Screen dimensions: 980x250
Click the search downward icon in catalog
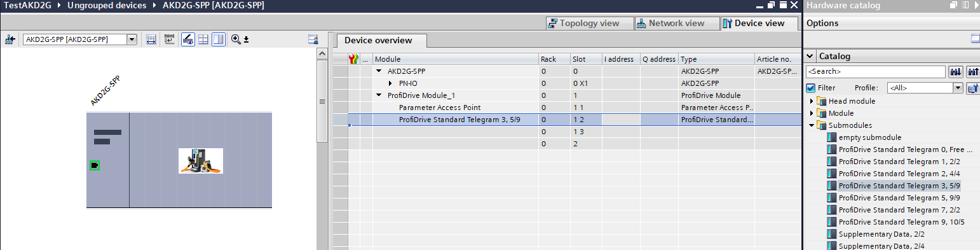tap(955, 72)
